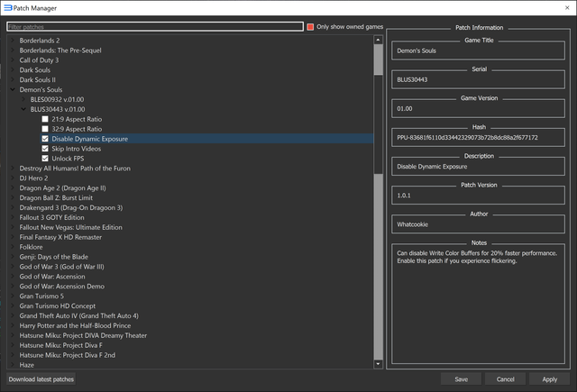Viewport: 577px width, 392px height.
Task: Click the Save button
Action: point(461,379)
